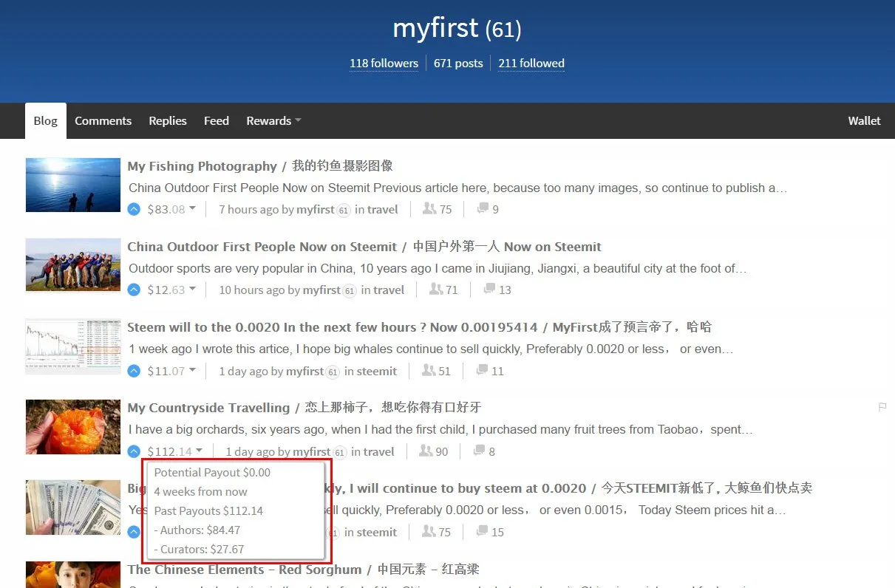Image resolution: width=895 pixels, height=588 pixels.
Task: Open the Rewards dropdown menu
Action: click(x=273, y=120)
